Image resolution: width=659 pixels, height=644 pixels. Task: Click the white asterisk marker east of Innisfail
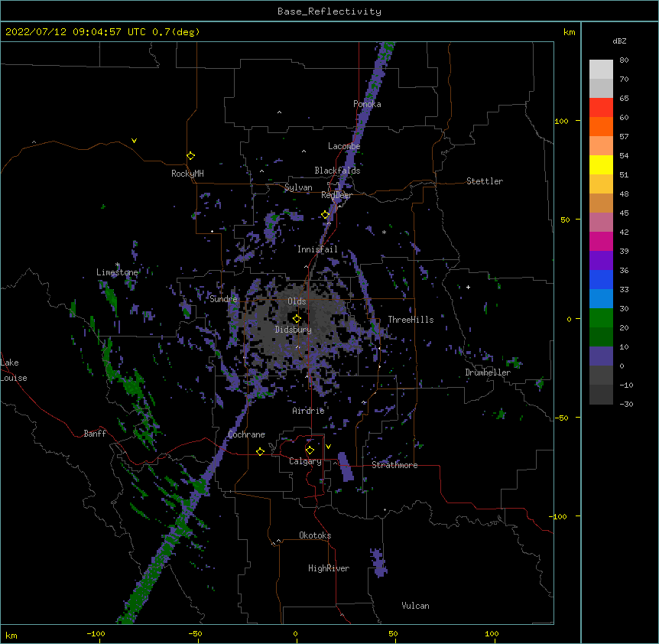point(384,232)
